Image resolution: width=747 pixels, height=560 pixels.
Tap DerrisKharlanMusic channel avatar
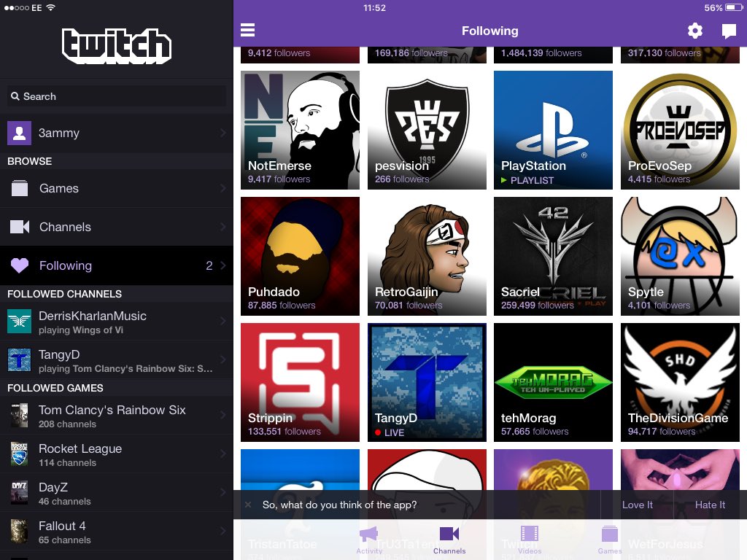pos(20,322)
